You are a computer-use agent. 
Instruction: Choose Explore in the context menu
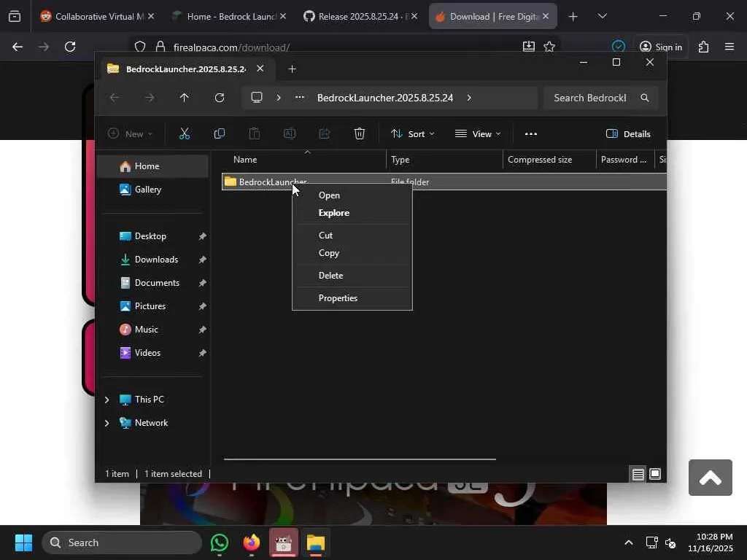(x=352, y=213)
